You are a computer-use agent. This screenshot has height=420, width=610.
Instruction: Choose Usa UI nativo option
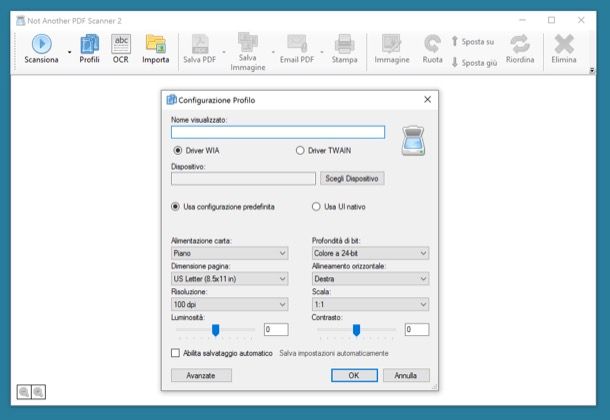(x=316, y=206)
